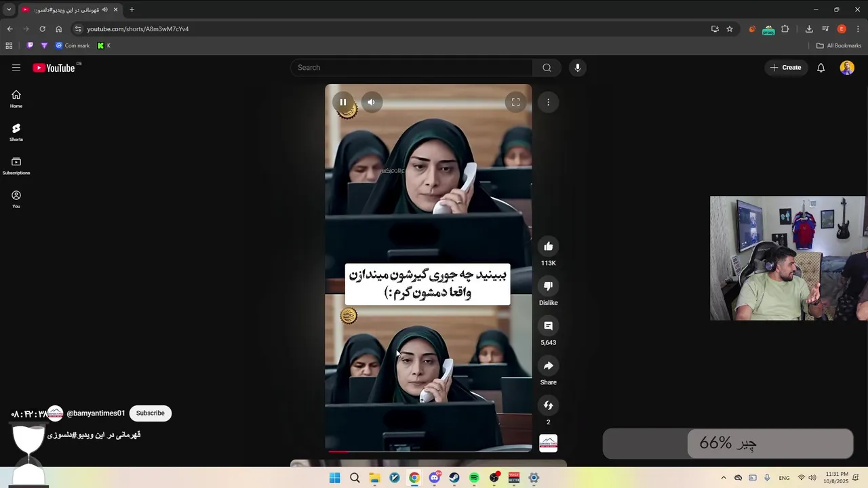
Task: Open the ENG language switcher
Action: pos(784,478)
